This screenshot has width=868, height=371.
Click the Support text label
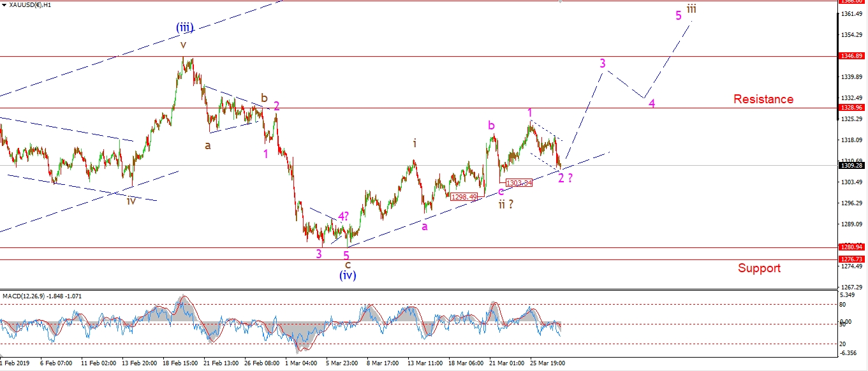(759, 268)
